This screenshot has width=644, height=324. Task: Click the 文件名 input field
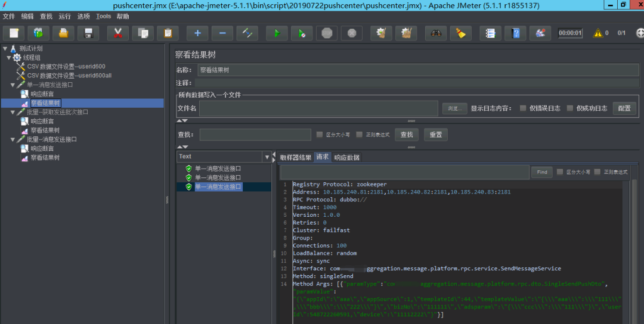click(318, 108)
